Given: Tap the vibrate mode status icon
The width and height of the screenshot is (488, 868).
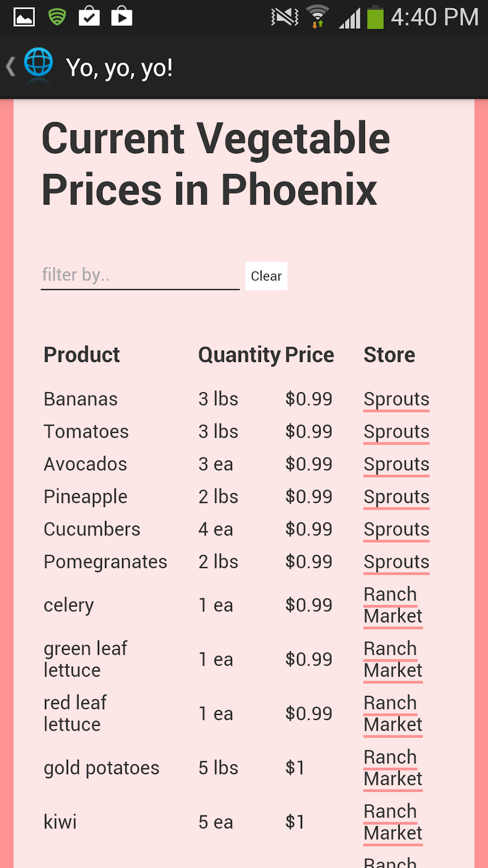Looking at the screenshot, I should click(x=285, y=17).
